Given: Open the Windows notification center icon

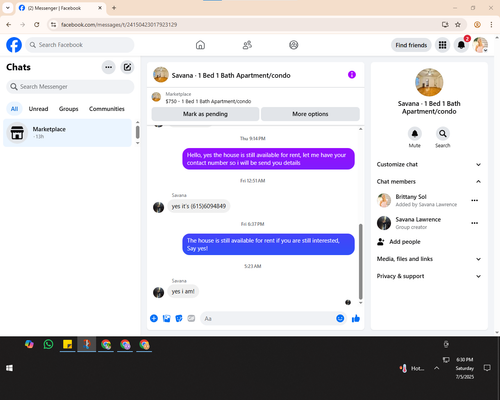Looking at the screenshot, I should pyautogui.click(x=487, y=368).
